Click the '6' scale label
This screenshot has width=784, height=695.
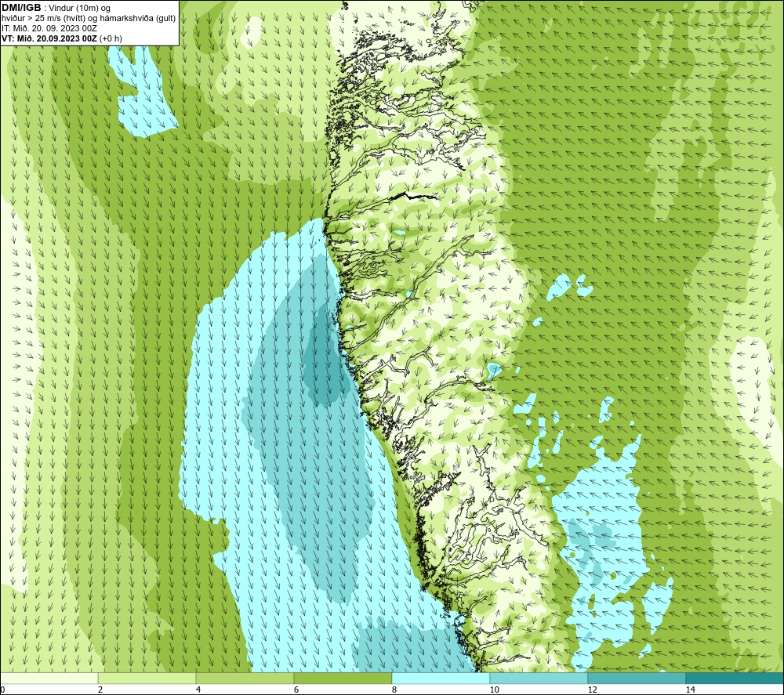(296, 690)
